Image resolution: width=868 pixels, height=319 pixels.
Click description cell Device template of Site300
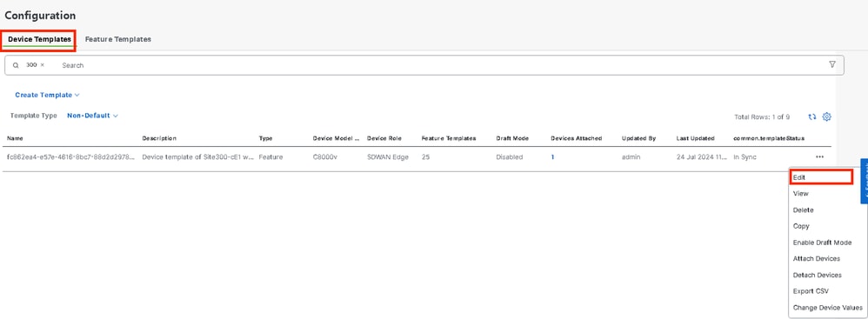click(x=198, y=157)
